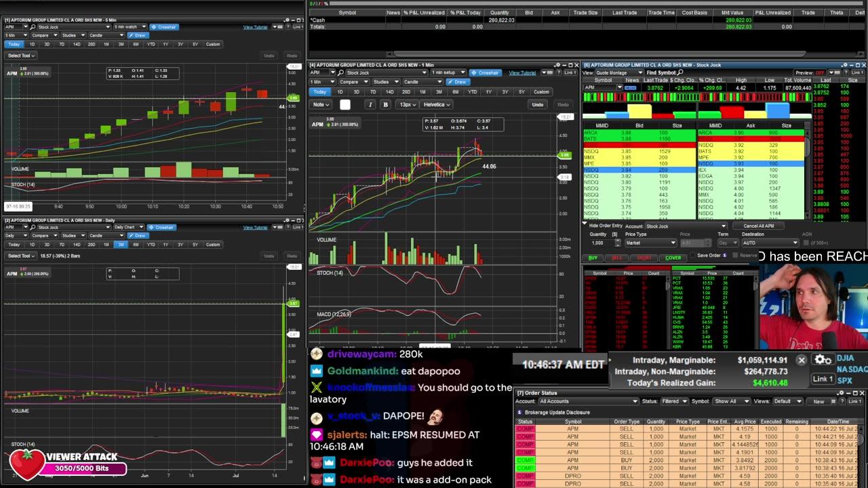Click the SHORT order button
Screen dimensions: 868x488
coord(644,258)
